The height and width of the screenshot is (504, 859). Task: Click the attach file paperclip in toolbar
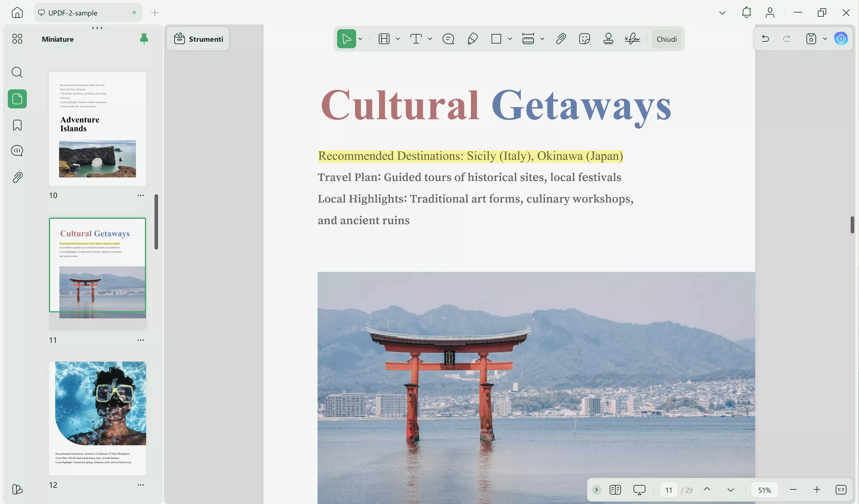pos(561,39)
